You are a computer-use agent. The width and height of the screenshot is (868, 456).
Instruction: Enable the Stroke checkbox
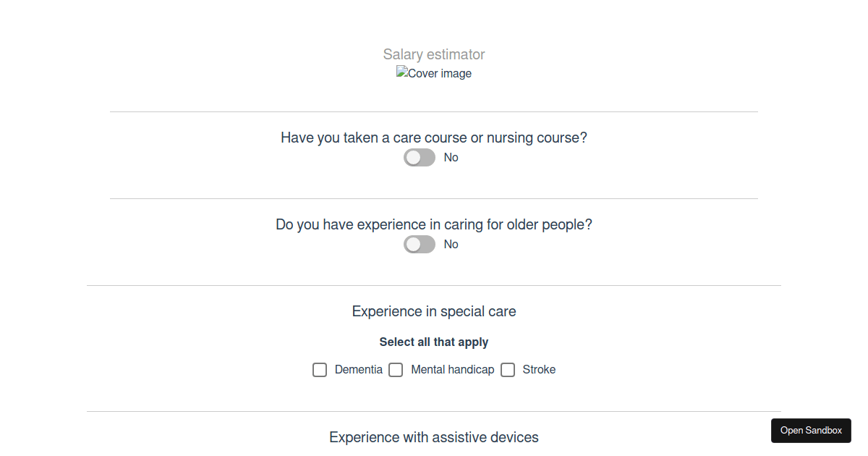[507, 370]
